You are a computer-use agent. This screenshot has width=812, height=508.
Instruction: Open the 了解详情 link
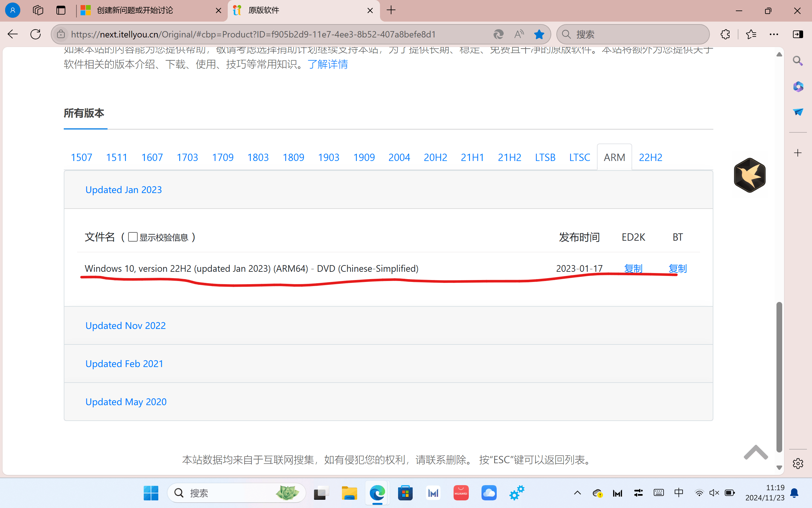tap(328, 64)
